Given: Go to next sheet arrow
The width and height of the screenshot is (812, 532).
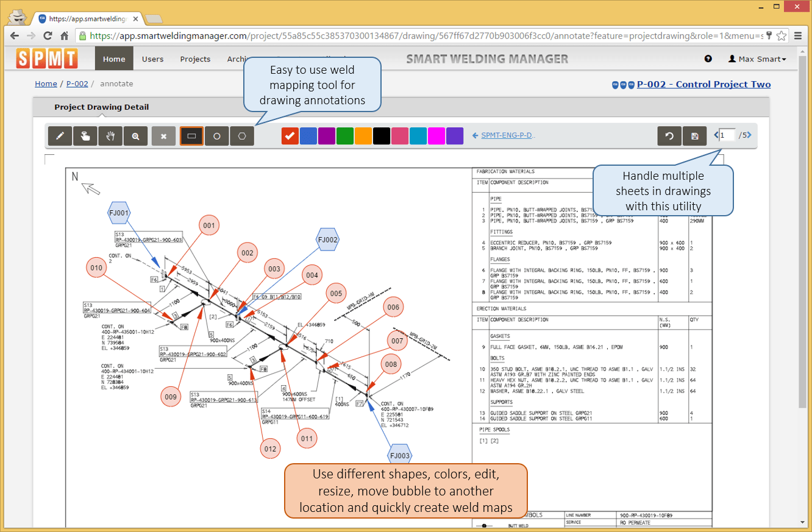Looking at the screenshot, I should point(749,135).
